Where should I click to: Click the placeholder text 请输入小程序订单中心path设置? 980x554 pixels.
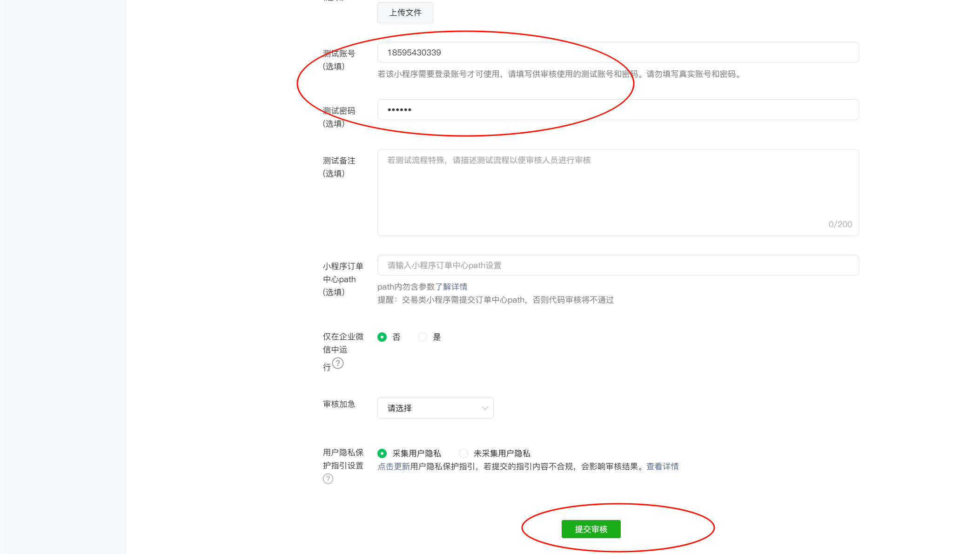[x=443, y=265]
